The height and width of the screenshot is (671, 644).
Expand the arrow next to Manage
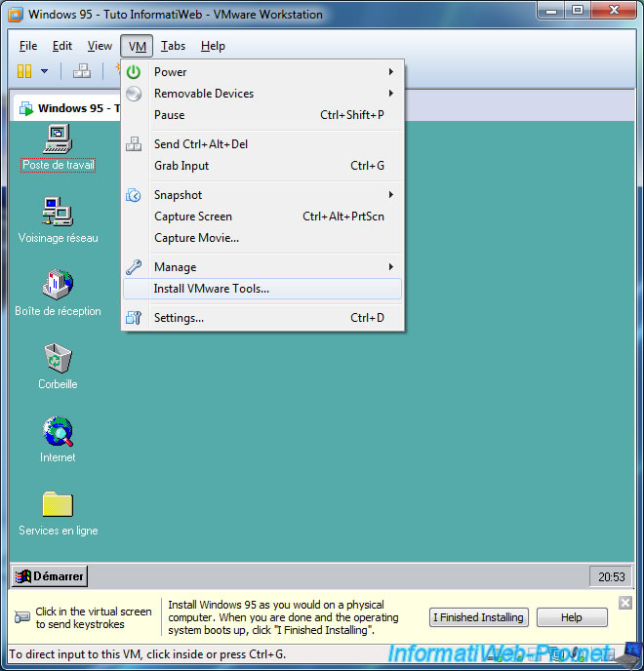[x=391, y=267]
